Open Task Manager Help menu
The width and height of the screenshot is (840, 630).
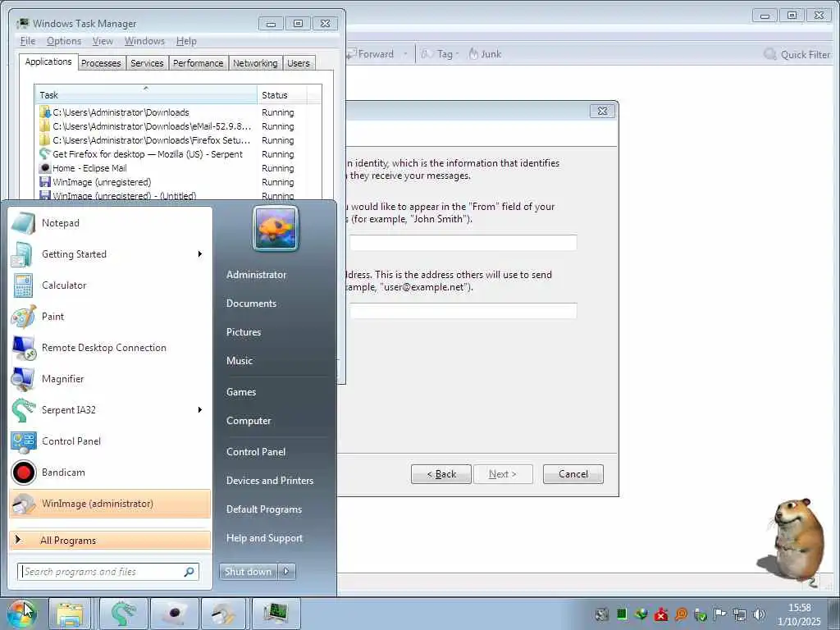coord(186,41)
